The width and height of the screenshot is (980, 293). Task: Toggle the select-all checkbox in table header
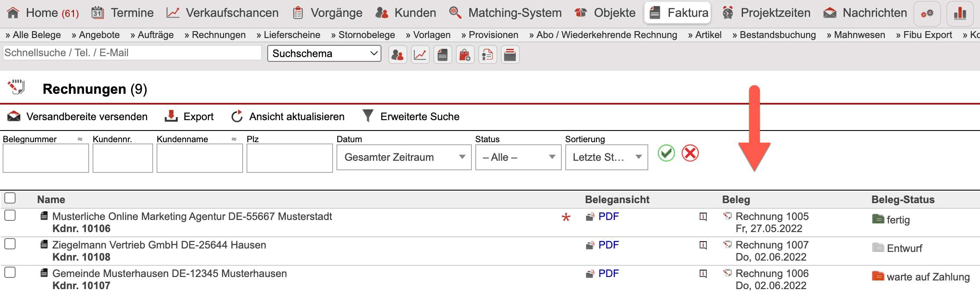click(10, 198)
